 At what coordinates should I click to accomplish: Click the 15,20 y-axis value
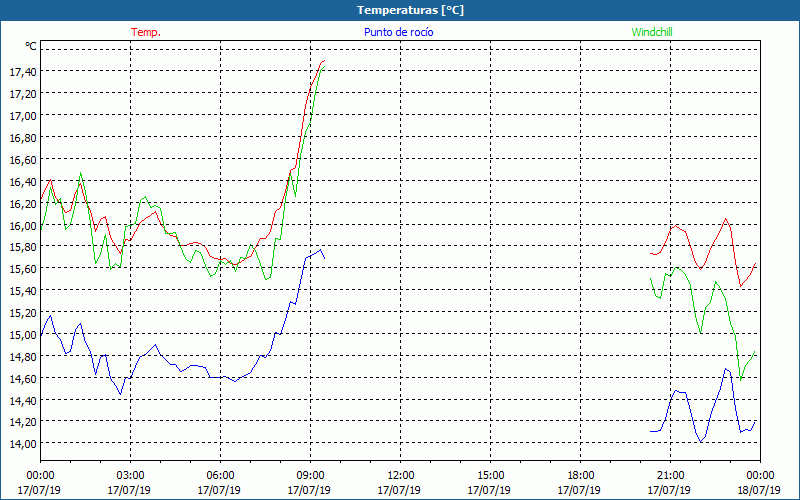(23, 313)
